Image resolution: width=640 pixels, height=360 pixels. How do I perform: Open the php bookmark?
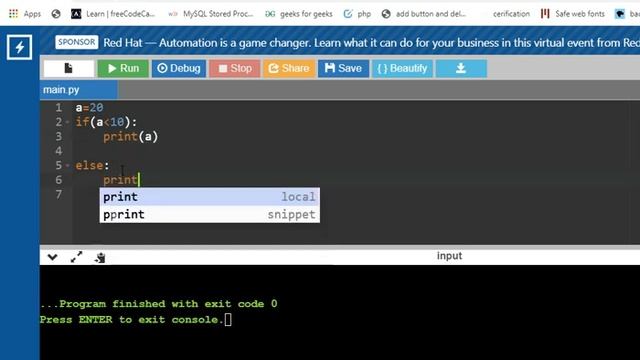coord(357,14)
